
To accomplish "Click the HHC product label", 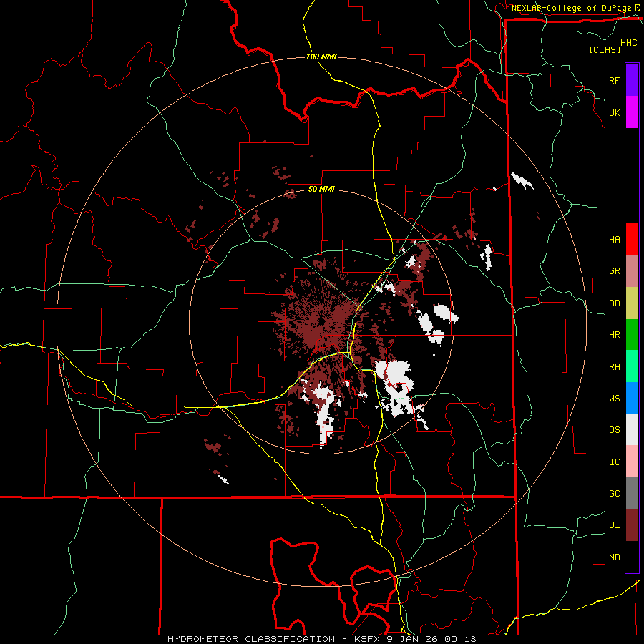I will [629, 43].
